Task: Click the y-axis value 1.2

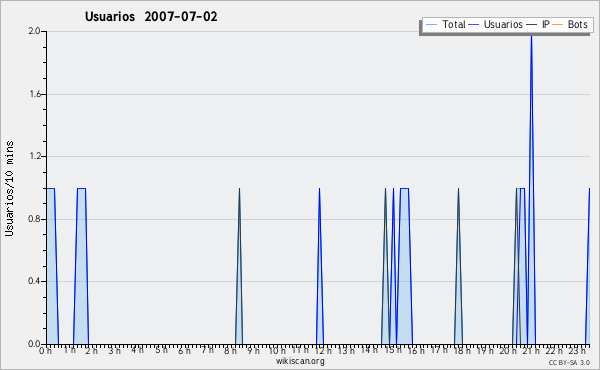Action: [35, 156]
